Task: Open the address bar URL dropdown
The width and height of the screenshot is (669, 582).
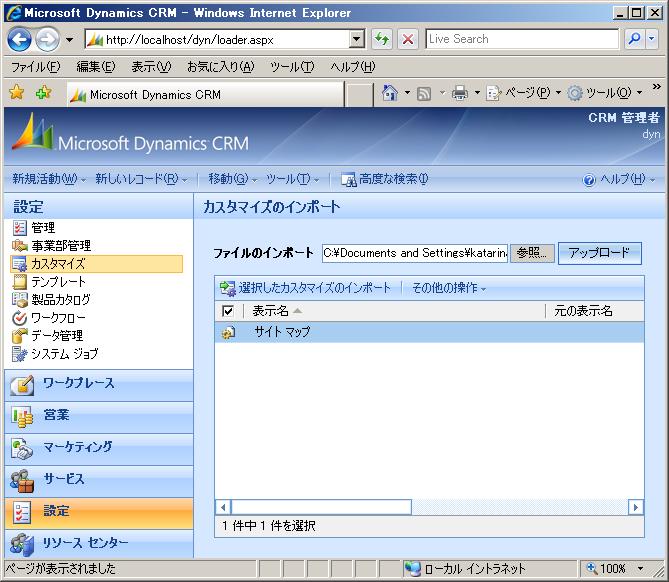Action: 357,39
